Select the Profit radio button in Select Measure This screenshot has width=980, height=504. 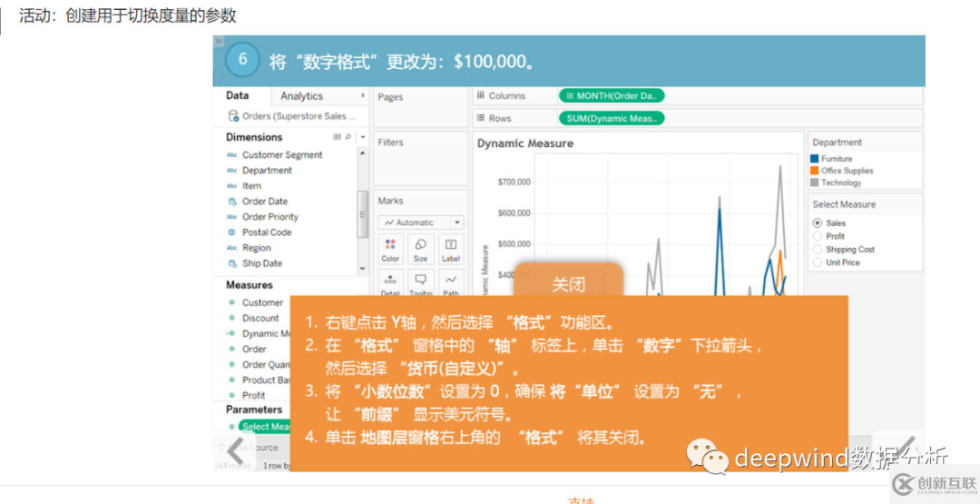817,236
